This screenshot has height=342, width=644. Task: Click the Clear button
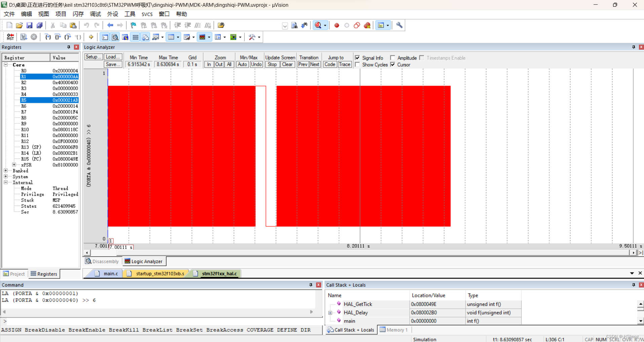tap(288, 64)
